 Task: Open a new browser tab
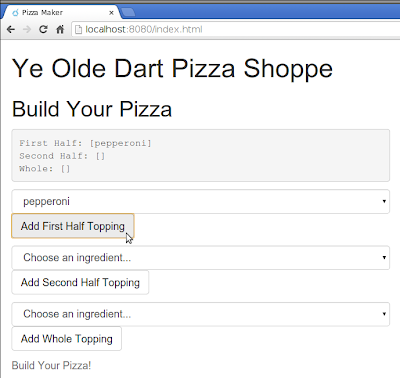click(128, 12)
